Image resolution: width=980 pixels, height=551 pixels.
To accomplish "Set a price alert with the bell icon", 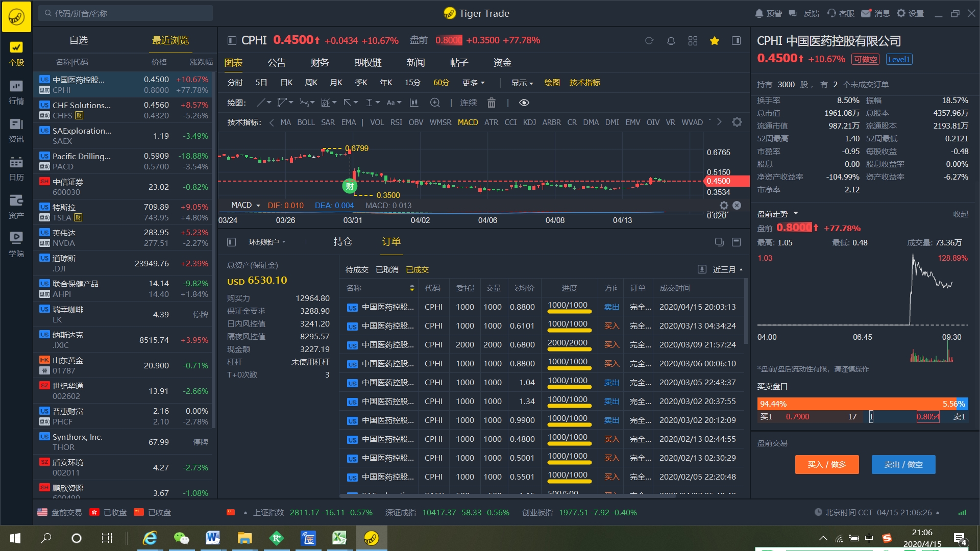I will tap(671, 41).
